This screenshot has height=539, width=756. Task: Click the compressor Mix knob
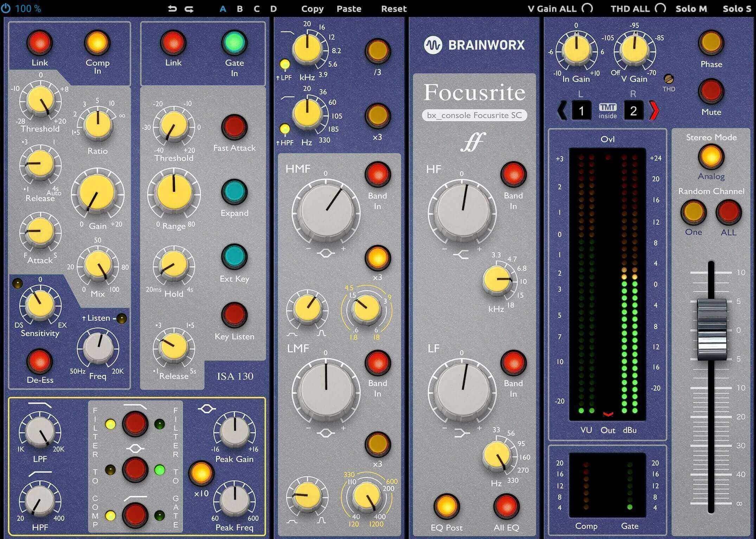(98, 265)
